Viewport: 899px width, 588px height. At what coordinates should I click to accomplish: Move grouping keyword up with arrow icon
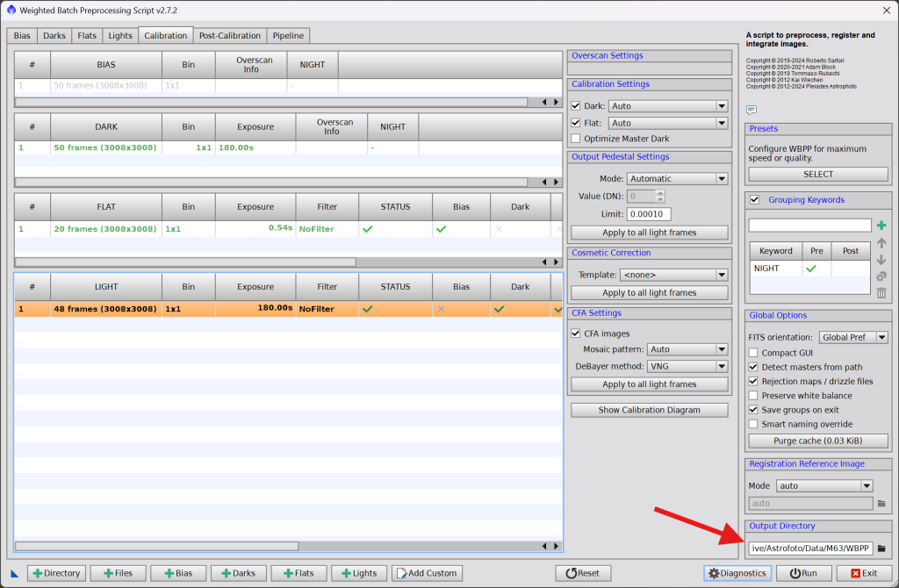[881, 243]
